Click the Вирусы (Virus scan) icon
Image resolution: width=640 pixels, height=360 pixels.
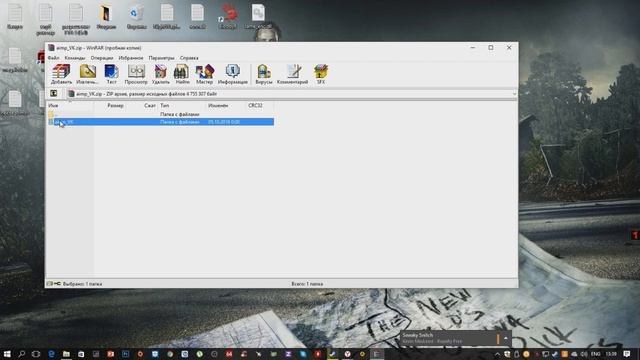pos(264,74)
